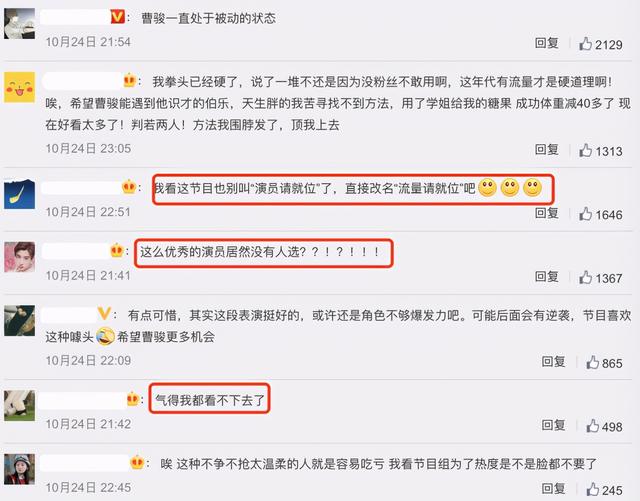Click the crown badge on 22:51 comment

pos(129,187)
